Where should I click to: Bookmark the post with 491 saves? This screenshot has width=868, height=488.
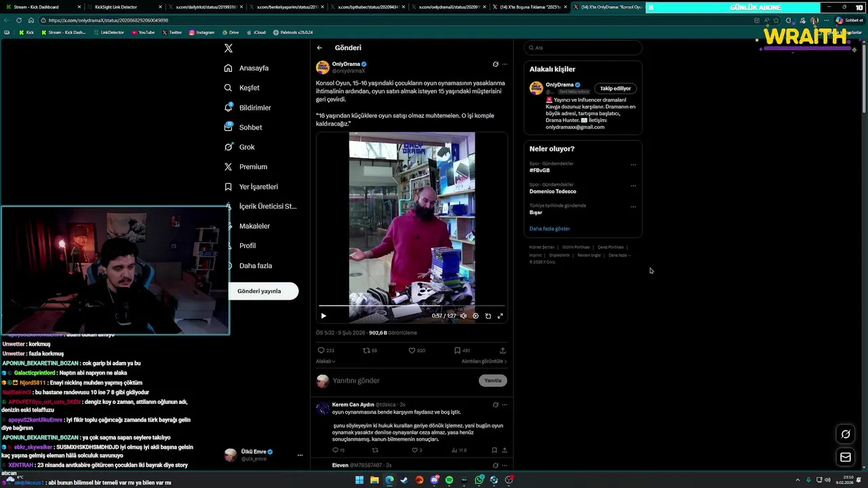[462, 350]
